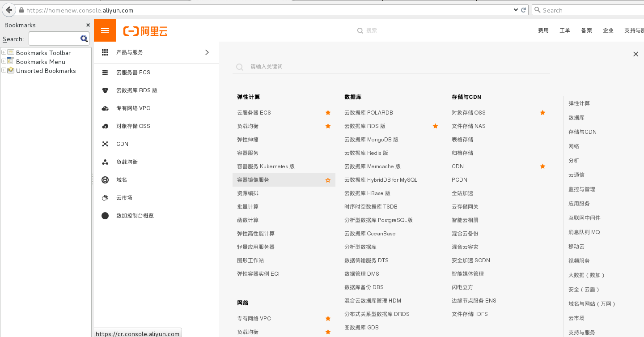Unstar 负载均衡 under 弹性计算
Image resolution: width=644 pixels, height=337 pixels.
coord(328,126)
